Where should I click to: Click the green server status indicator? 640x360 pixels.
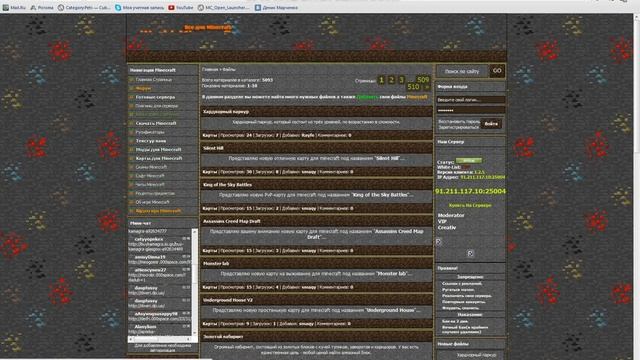(x=469, y=161)
